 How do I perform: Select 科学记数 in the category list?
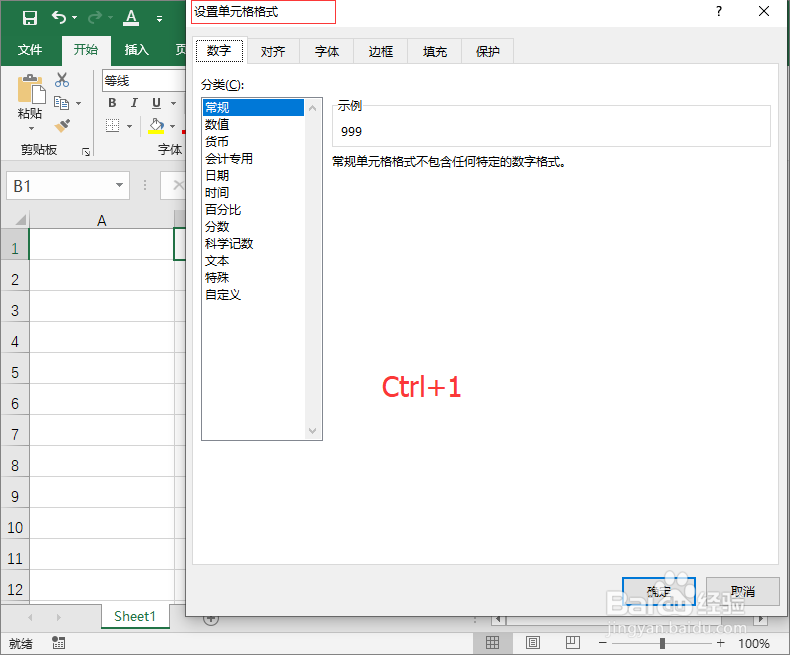(x=253, y=244)
